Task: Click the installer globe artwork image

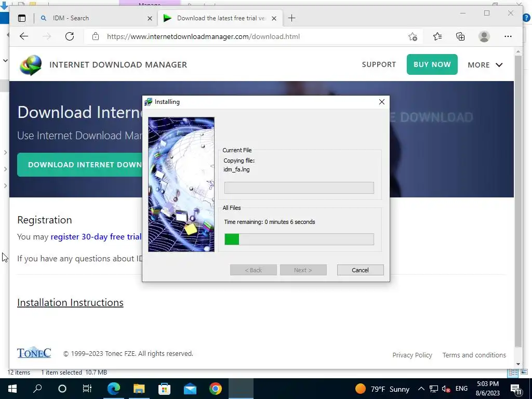Action: point(181,184)
